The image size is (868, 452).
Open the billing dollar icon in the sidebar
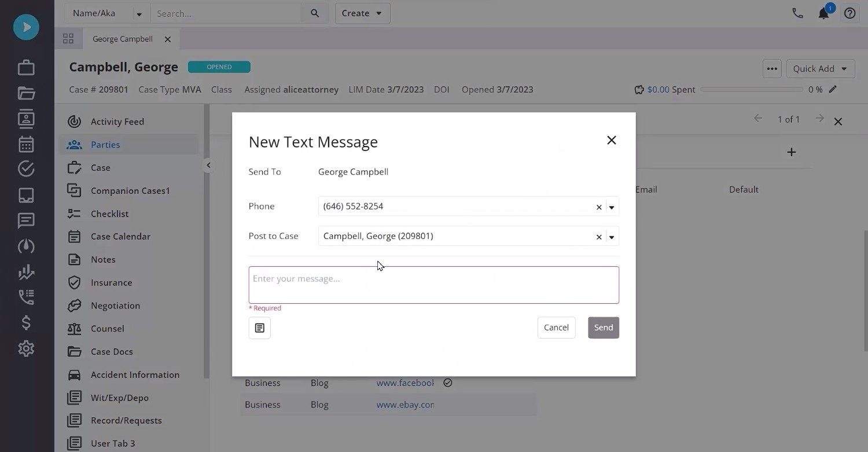(x=25, y=322)
